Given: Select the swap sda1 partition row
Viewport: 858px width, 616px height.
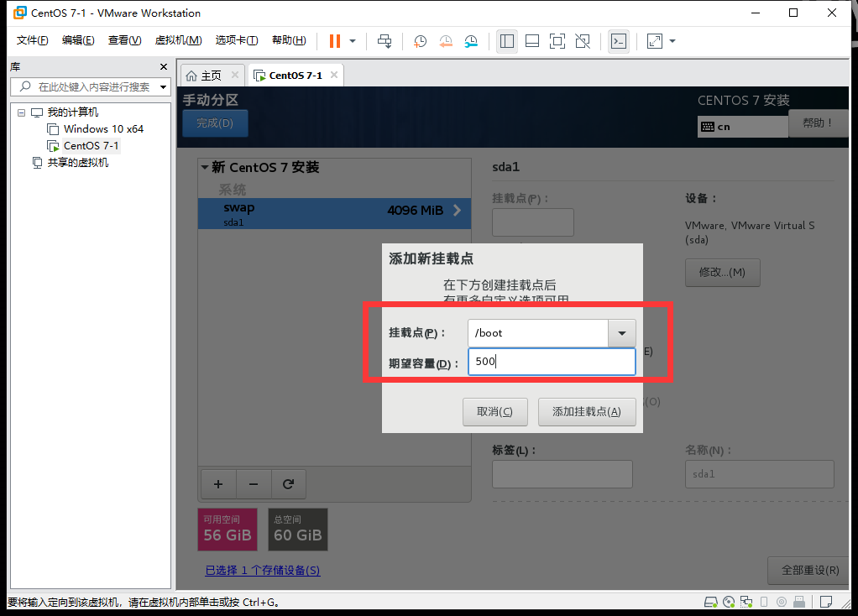Looking at the screenshot, I should pyautogui.click(x=334, y=213).
